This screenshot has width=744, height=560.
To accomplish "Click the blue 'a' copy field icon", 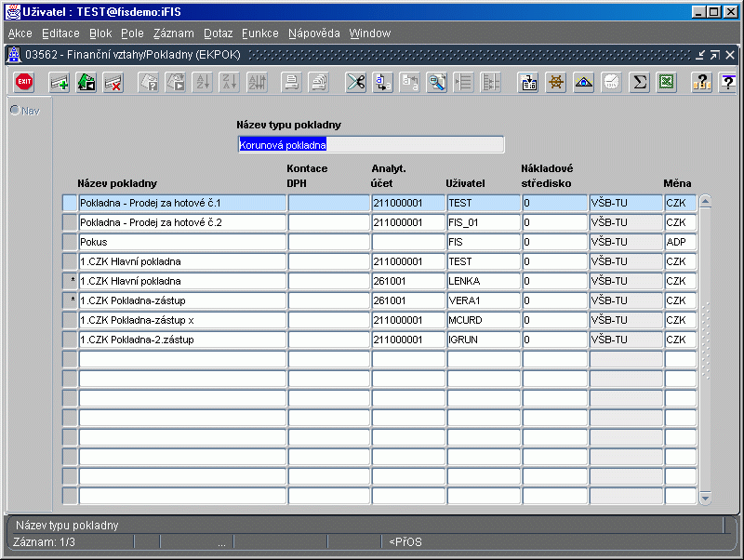I will point(383,83).
